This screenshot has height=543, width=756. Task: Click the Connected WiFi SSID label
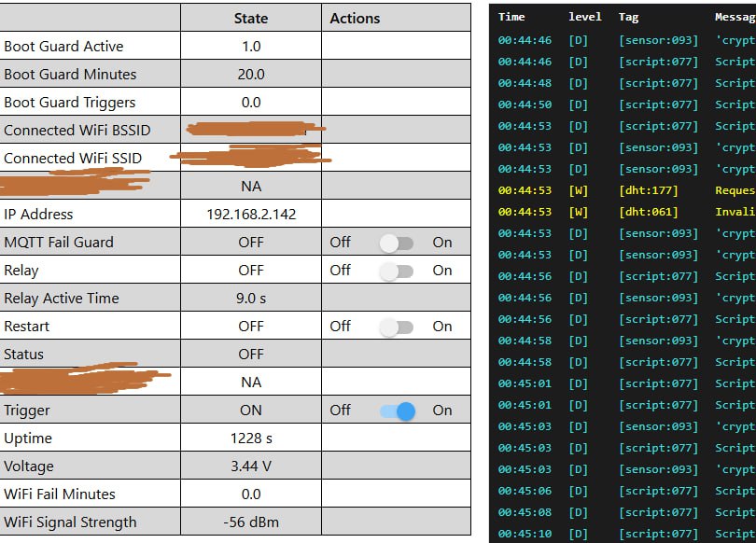click(73, 158)
